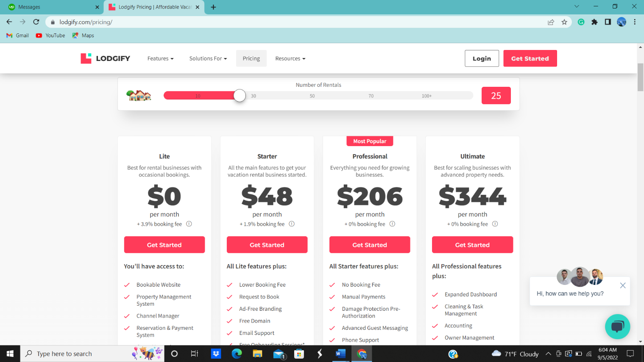Share this page via the share icon
Image resolution: width=644 pixels, height=362 pixels.
(551, 22)
